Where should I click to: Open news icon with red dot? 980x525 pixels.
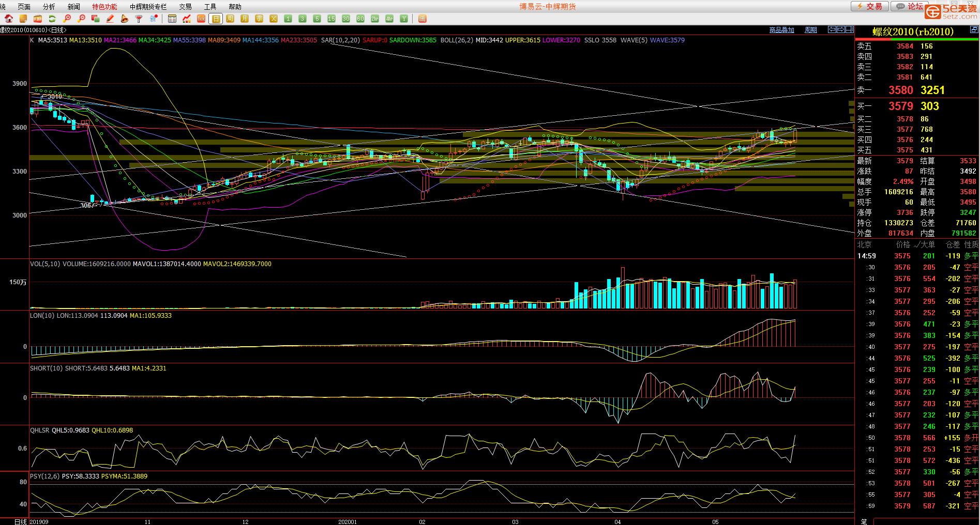[x=153, y=19]
